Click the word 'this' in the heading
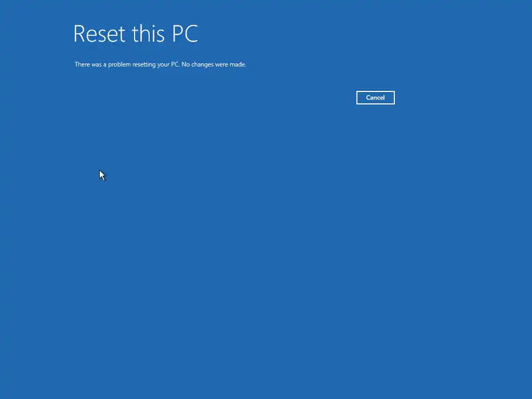 tap(148, 34)
